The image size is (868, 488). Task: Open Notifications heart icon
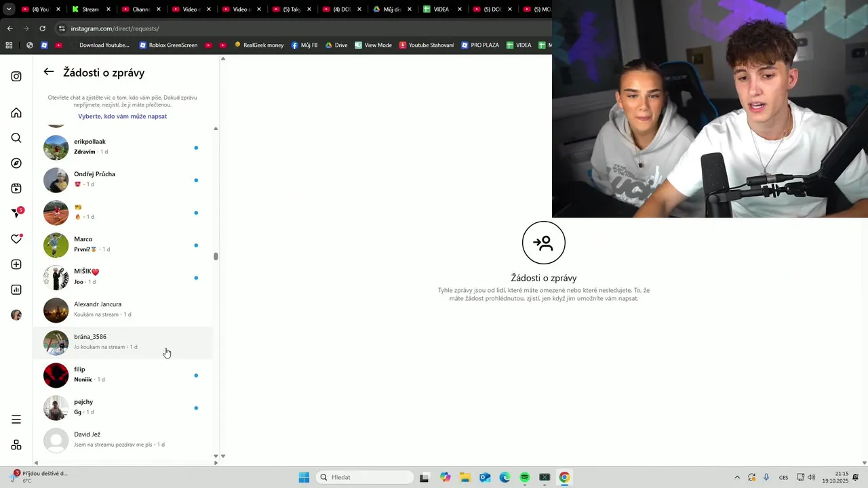[x=16, y=239]
